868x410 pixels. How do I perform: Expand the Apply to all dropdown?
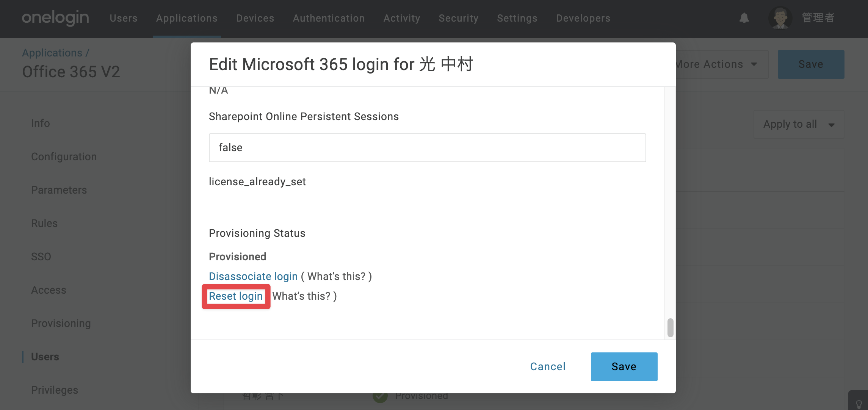(799, 124)
